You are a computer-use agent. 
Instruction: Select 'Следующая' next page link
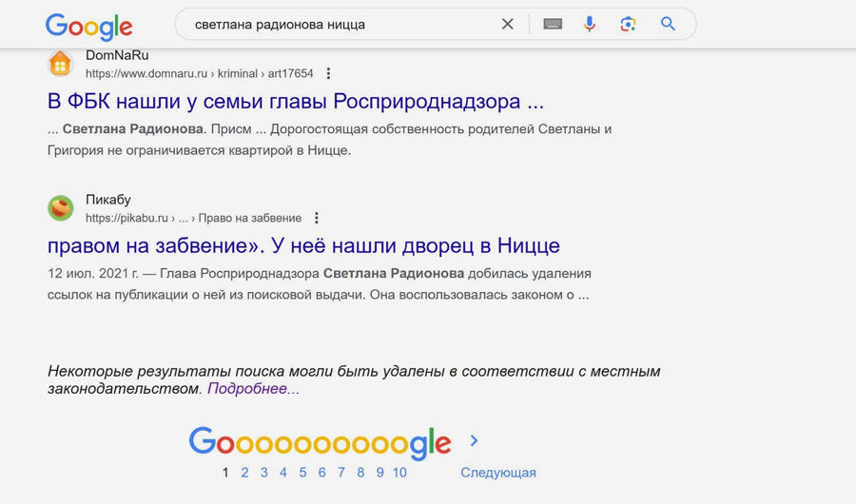497,473
